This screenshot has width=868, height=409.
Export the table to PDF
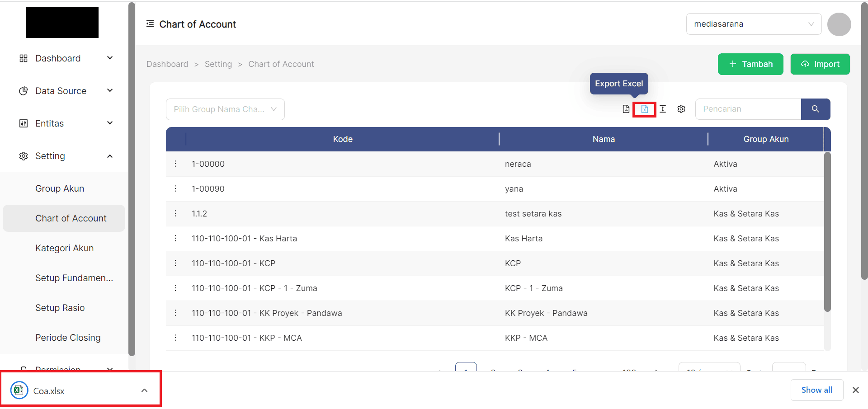pos(626,109)
